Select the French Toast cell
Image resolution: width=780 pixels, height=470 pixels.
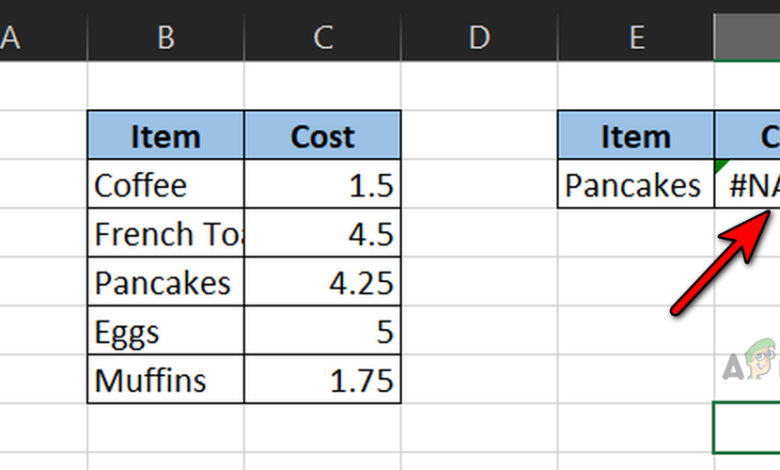point(166,233)
